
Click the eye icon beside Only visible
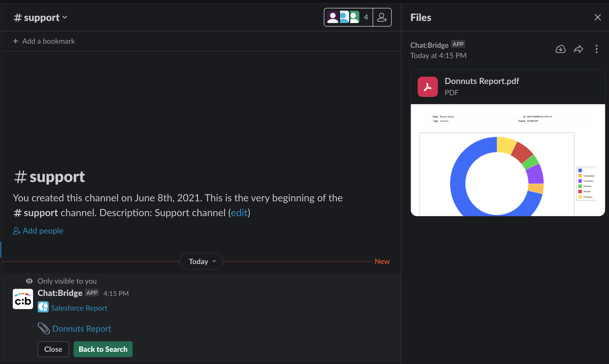pyautogui.click(x=29, y=281)
